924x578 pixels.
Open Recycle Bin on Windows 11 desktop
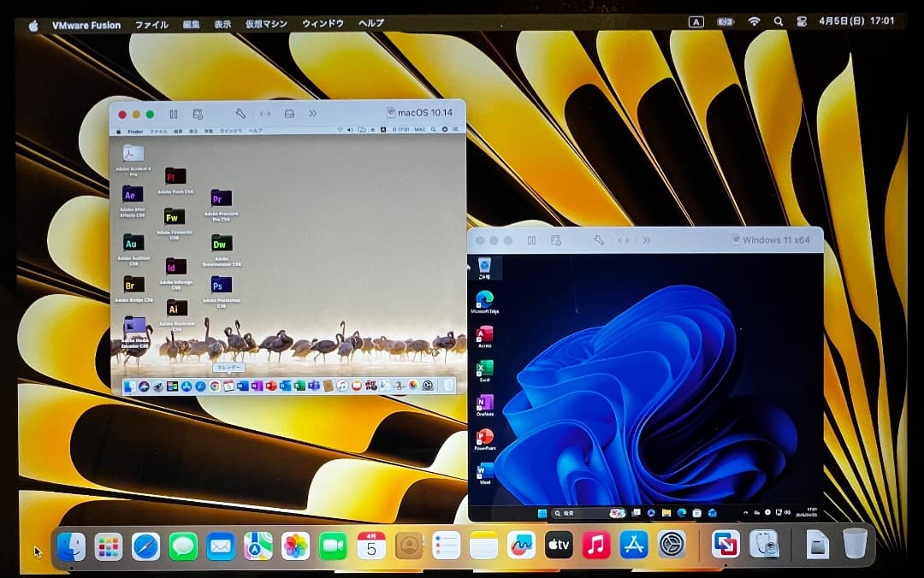tap(484, 268)
